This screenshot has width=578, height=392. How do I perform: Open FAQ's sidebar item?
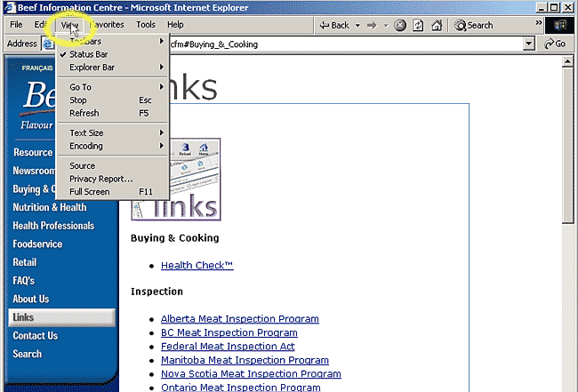click(x=23, y=281)
